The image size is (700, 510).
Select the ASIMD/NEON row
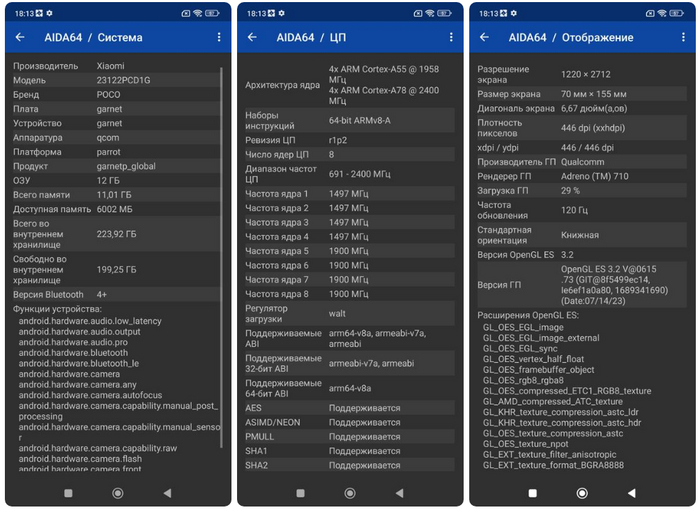350,422
